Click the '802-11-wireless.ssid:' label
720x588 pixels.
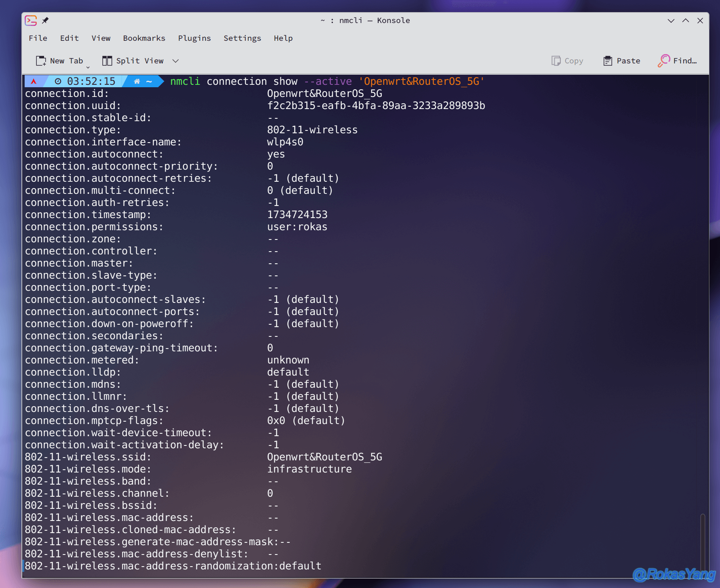pos(88,457)
